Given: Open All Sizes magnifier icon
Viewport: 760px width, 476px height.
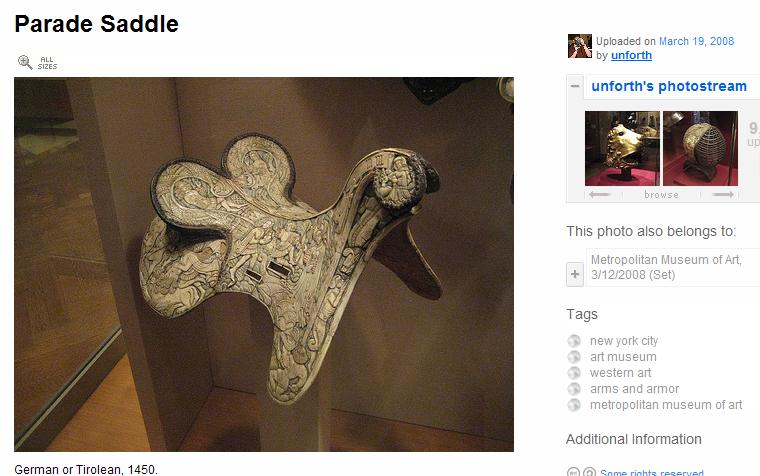Looking at the screenshot, I should (x=37, y=63).
